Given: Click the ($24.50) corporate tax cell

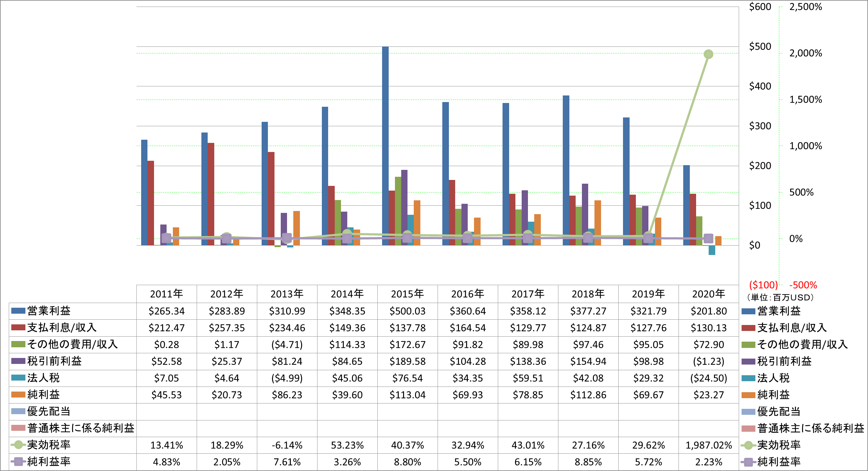Looking at the screenshot, I should 709,378.
